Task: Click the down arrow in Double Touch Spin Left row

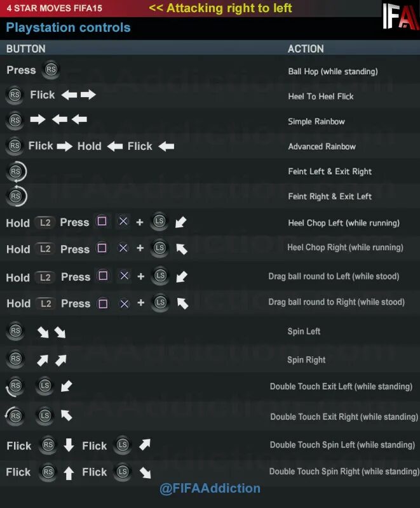Action: pyautogui.click(x=69, y=445)
